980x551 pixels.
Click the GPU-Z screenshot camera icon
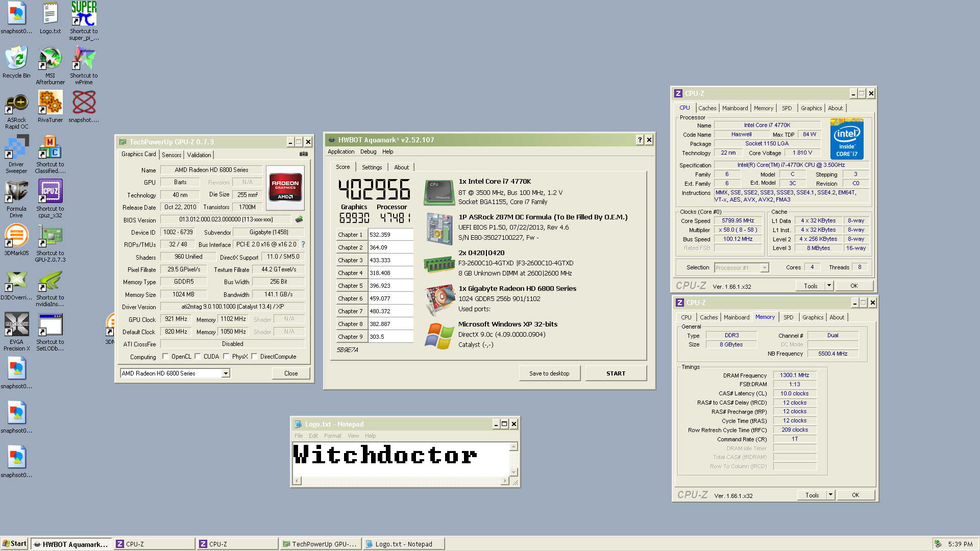coord(304,154)
